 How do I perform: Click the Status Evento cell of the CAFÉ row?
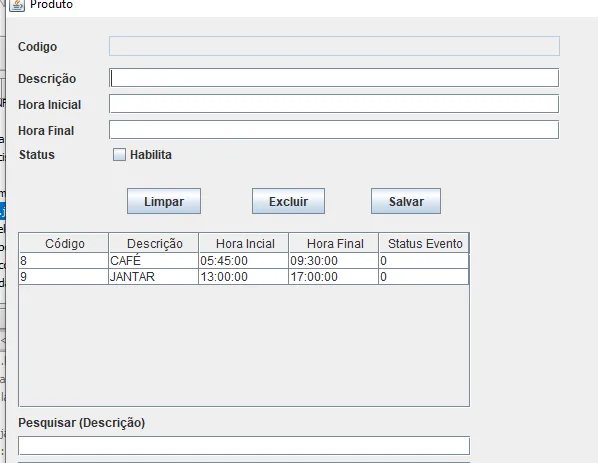424,261
